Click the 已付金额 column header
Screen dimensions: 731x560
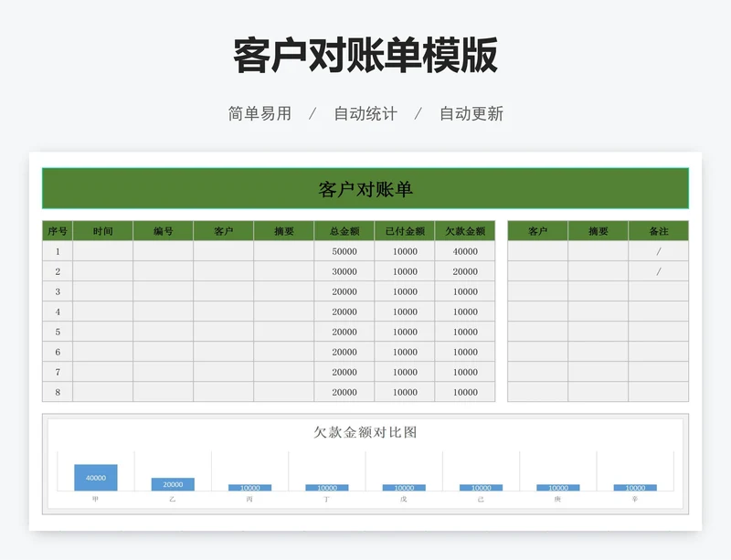(x=405, y=231)
